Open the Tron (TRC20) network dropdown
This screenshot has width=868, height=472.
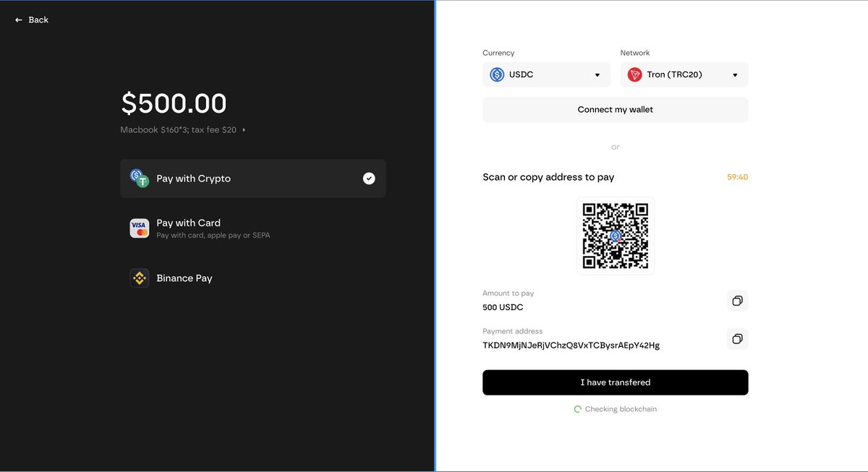684,74
